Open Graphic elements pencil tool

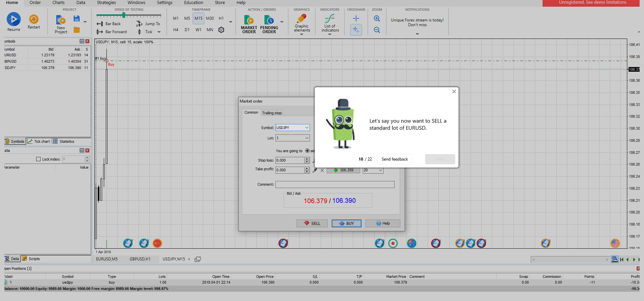coord(302,19)
